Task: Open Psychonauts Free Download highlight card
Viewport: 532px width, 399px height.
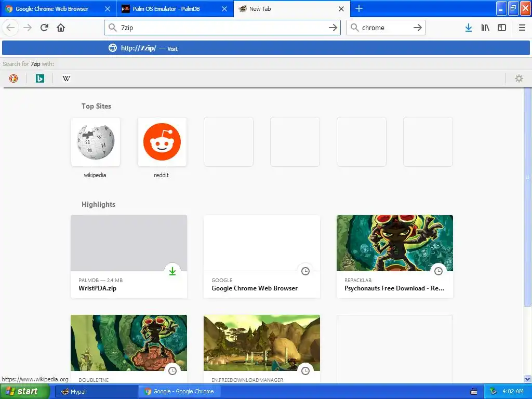Action: click(395, 257)
